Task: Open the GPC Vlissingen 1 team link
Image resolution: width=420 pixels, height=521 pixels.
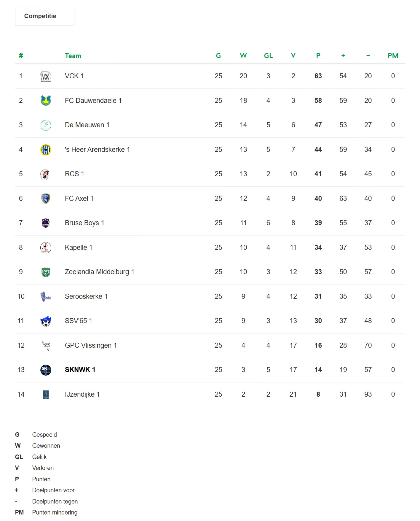Action: [x=91, y=345]
